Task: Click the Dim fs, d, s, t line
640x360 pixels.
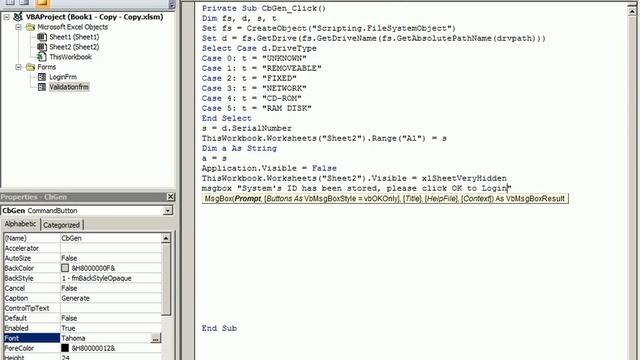Action: click(x=239, y=18)
